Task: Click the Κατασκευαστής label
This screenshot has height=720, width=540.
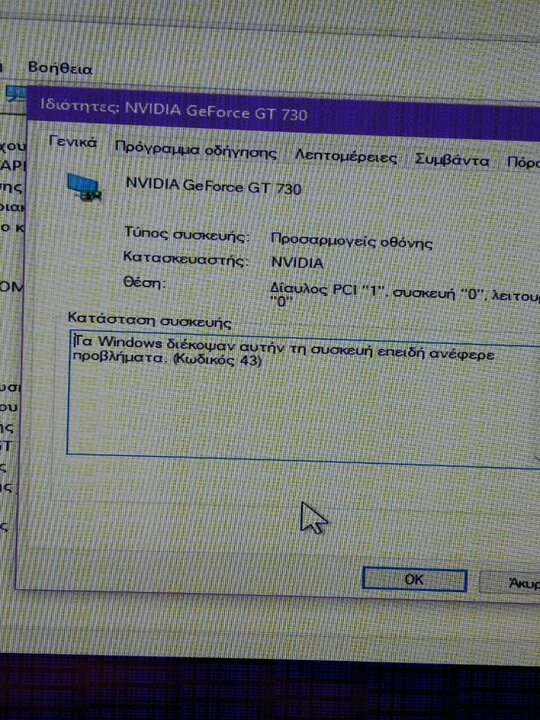Action: tap(185, 259)
